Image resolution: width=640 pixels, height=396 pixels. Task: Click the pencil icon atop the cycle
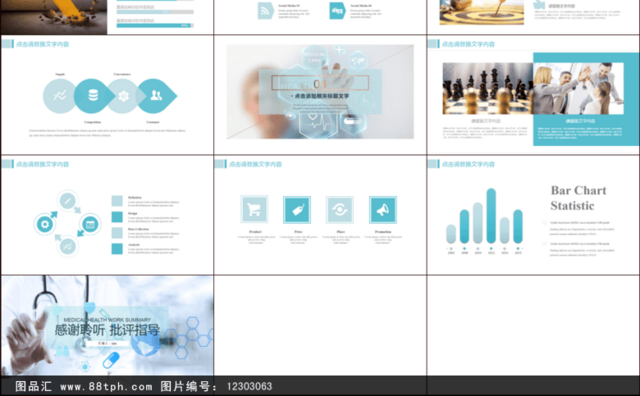point(68,201)
